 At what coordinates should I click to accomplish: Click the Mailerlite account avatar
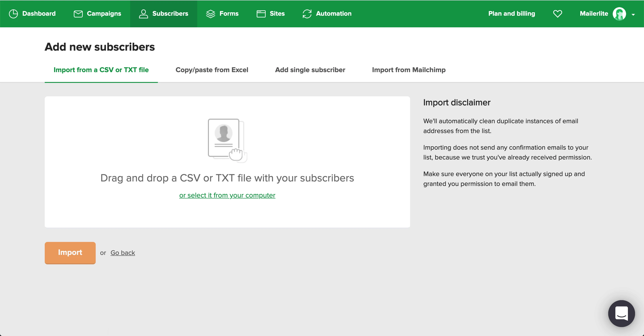point(619,14)
